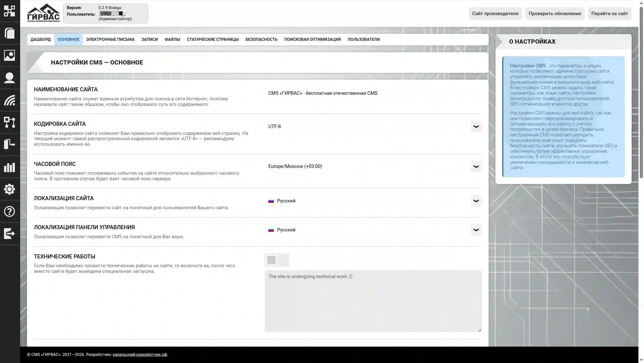Open the site structure diagram sidebar icon

10,122
